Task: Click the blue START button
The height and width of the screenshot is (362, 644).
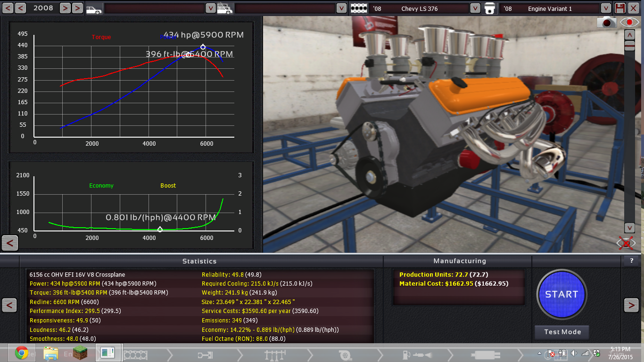Action: point(561,294)
